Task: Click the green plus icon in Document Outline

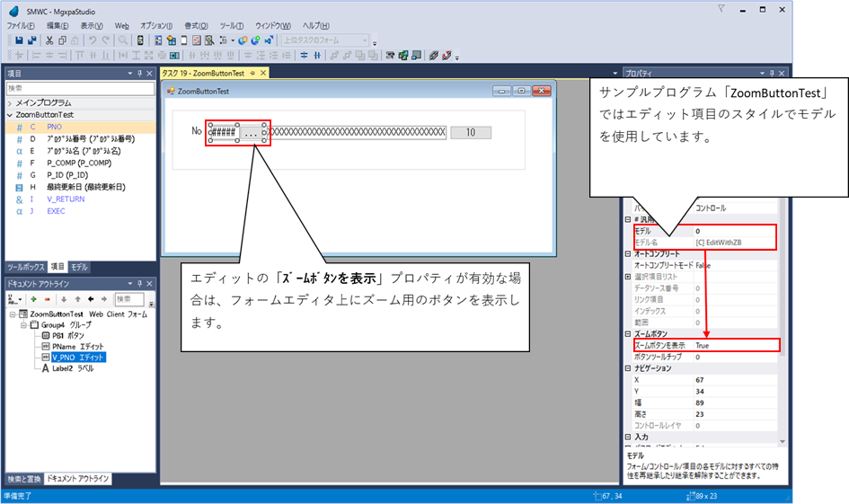Action: 32,298
